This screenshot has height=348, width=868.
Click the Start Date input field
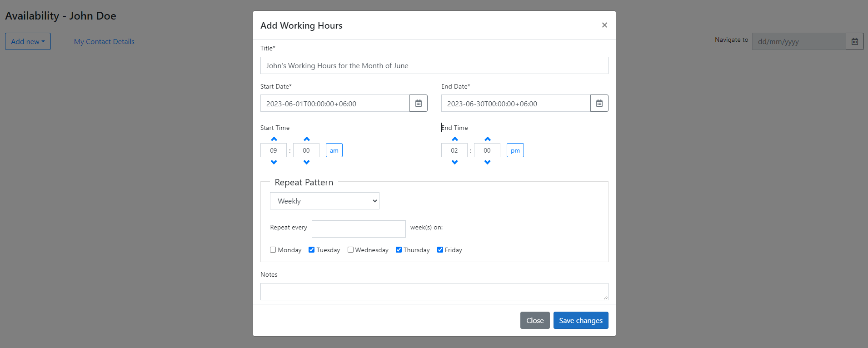335,103
